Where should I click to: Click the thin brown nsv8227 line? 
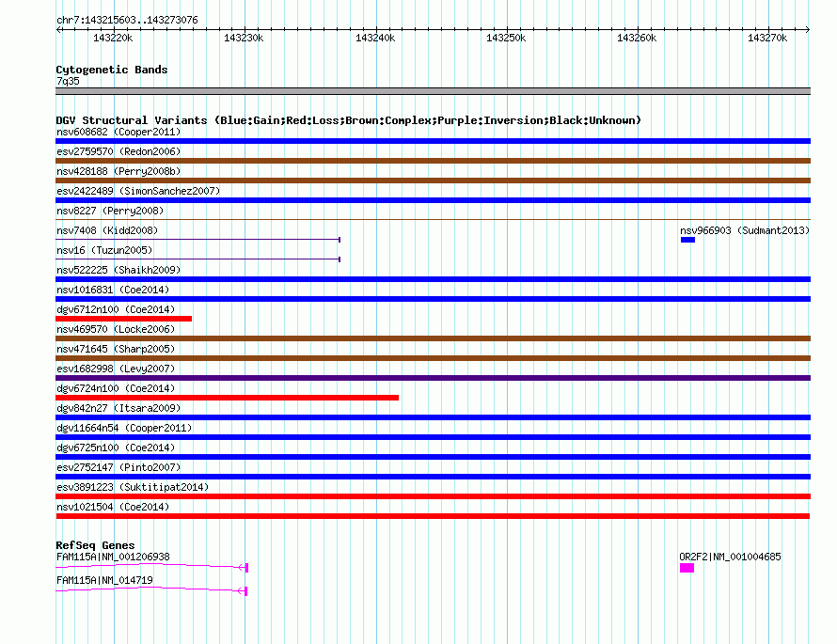point(433,219)
